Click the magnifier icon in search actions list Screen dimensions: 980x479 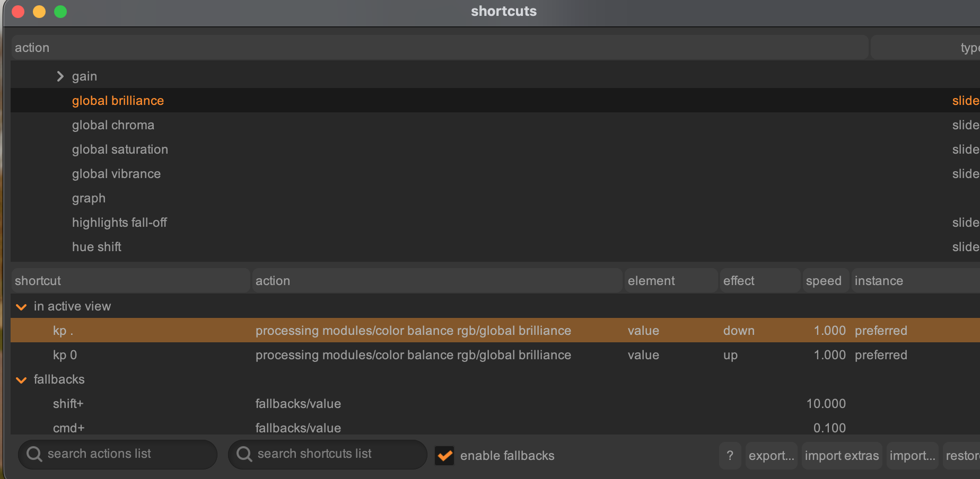34,454
